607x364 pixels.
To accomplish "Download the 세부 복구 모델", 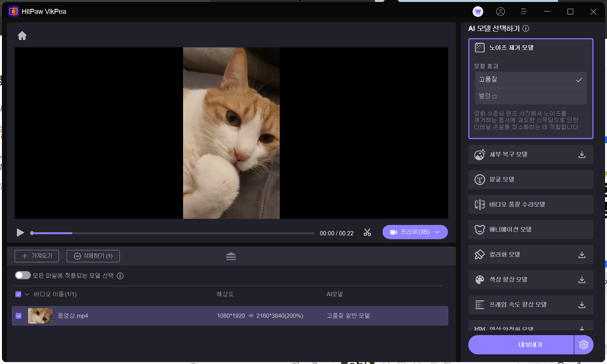I will pos(582,154).
